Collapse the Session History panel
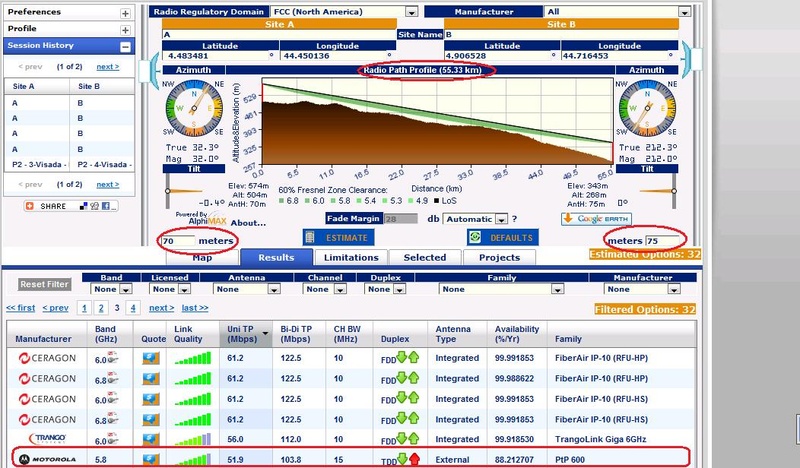 125,47
